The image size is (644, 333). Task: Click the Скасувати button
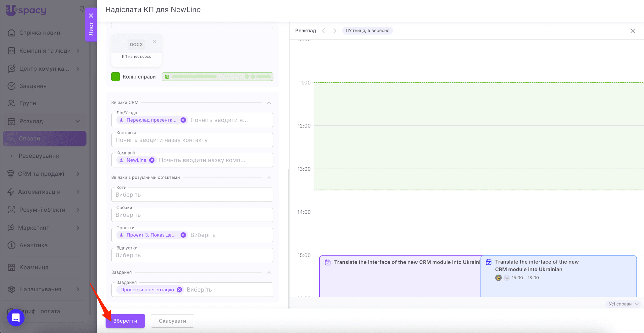(172, 321)
